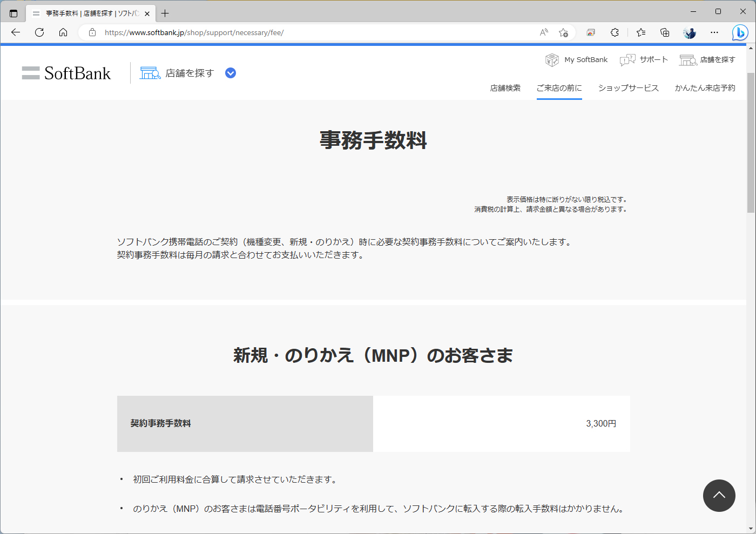
Task: Open Settings and more menu
Action: (714, 32)
